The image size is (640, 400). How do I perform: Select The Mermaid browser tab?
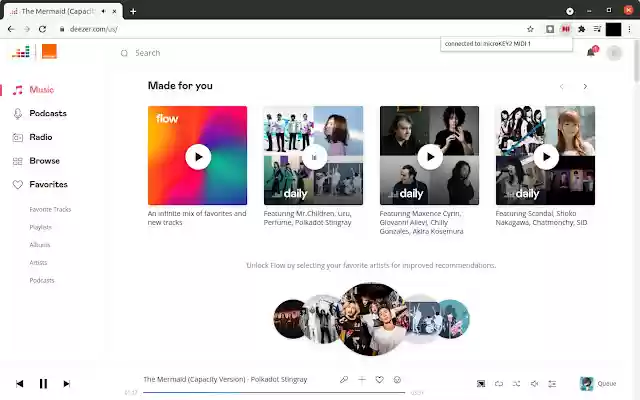[63, 11]
